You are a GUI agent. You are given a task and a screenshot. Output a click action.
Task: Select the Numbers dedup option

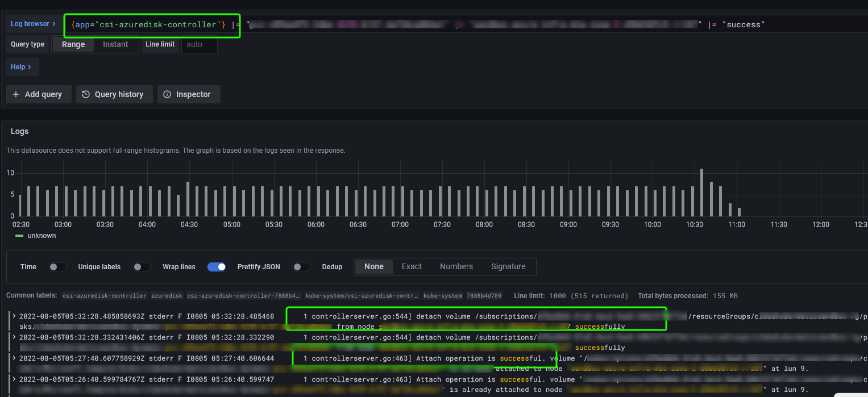pyautogui.click(x=456, y=266)
